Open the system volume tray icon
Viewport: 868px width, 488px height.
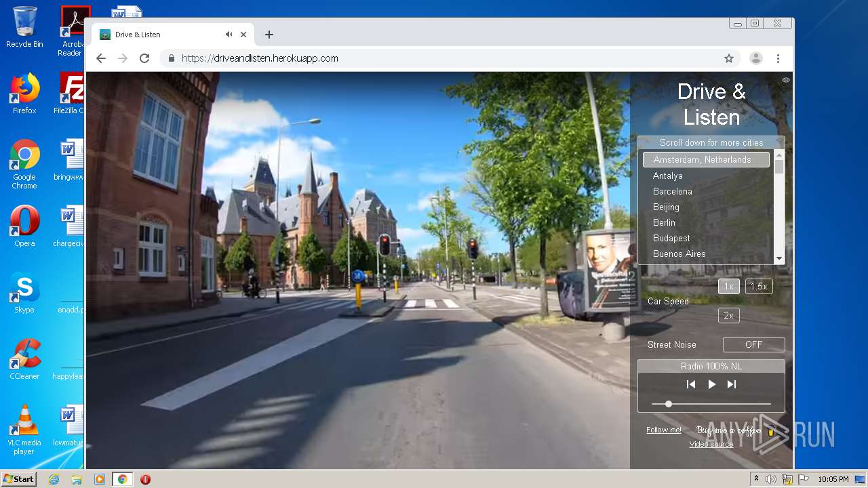click(771, 479)
